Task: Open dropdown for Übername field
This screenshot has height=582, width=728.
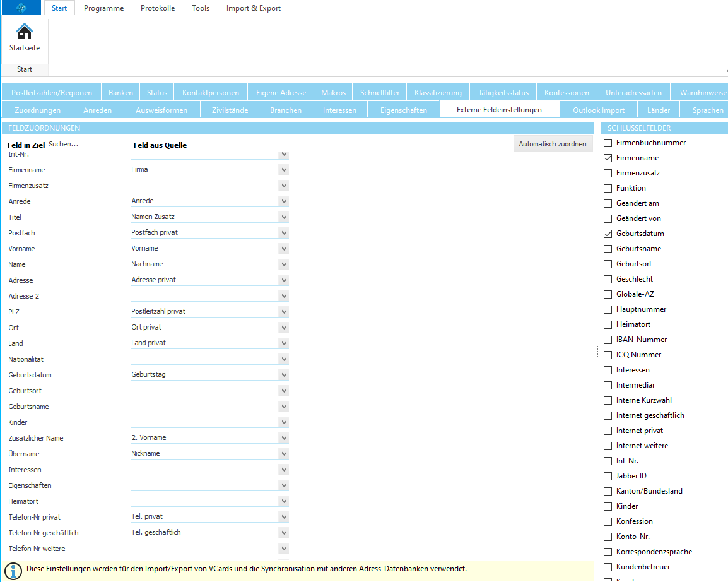Action: (x=284, y=454)
